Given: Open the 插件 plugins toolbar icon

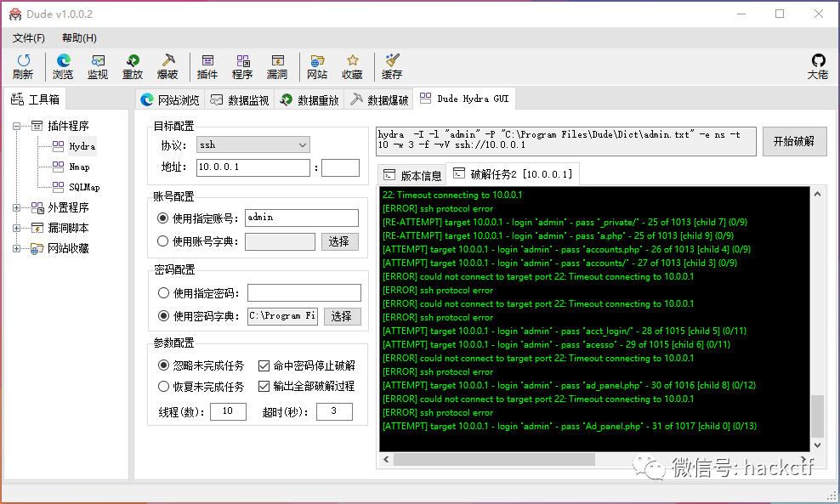Looking at the screenshot, I should pos(207,67).
